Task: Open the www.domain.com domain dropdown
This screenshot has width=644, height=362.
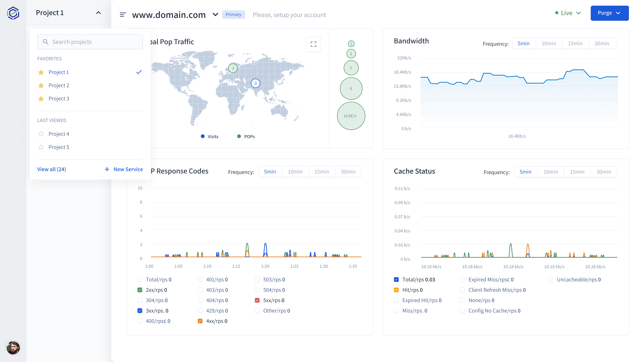Action: (215, 15)
